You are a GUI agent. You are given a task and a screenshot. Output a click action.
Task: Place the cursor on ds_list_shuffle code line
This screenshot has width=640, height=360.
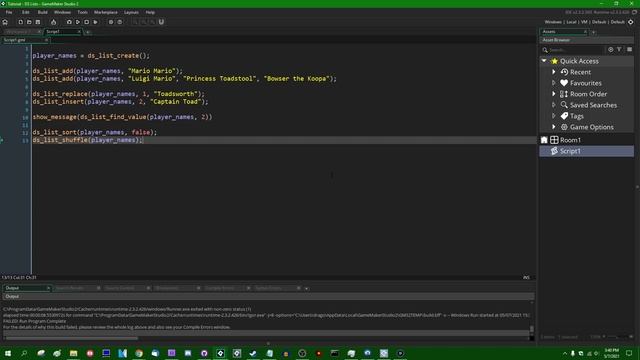pos(87,140)
